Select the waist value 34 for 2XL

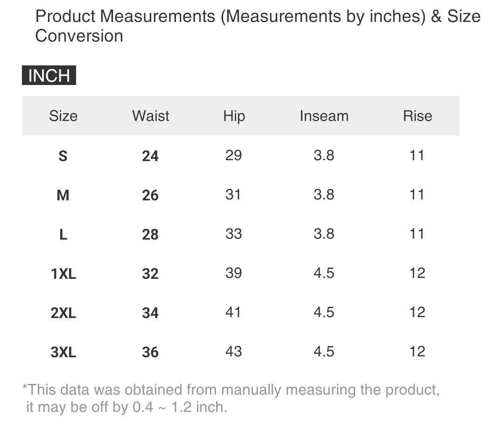tap(150, 313)
